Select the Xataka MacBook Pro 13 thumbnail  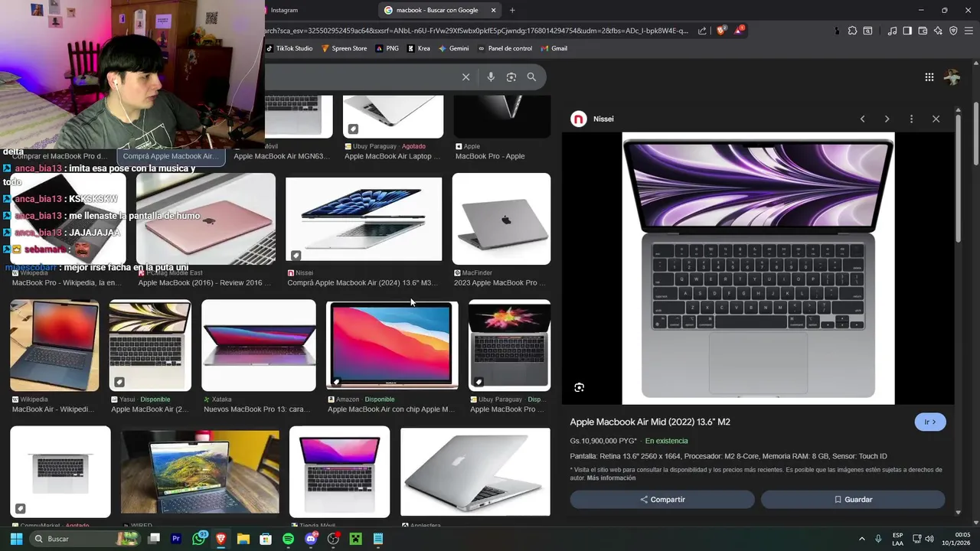click(x=259, y=345)
